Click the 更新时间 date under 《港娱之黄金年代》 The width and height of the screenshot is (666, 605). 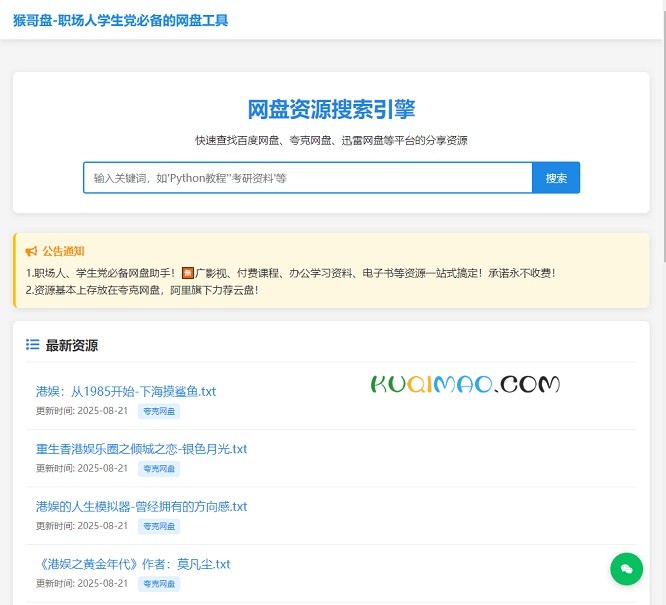[x=82, y=583]
